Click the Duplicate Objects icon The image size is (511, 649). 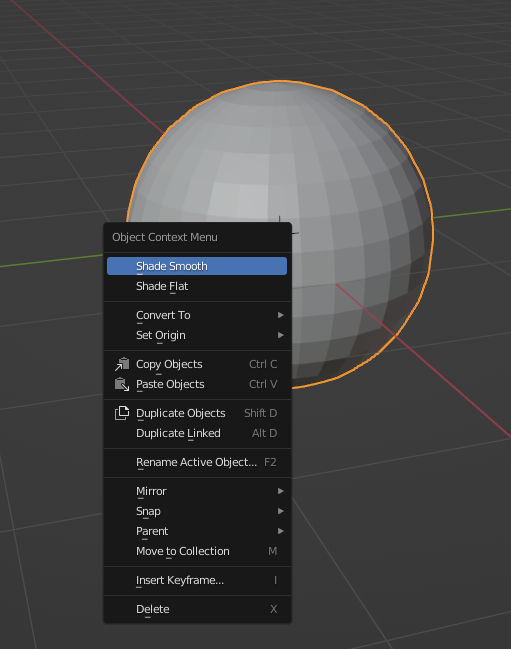coord(122,413)
